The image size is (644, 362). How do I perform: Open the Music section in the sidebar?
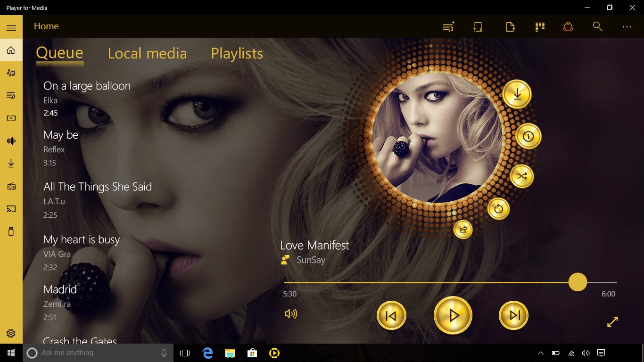10,73
